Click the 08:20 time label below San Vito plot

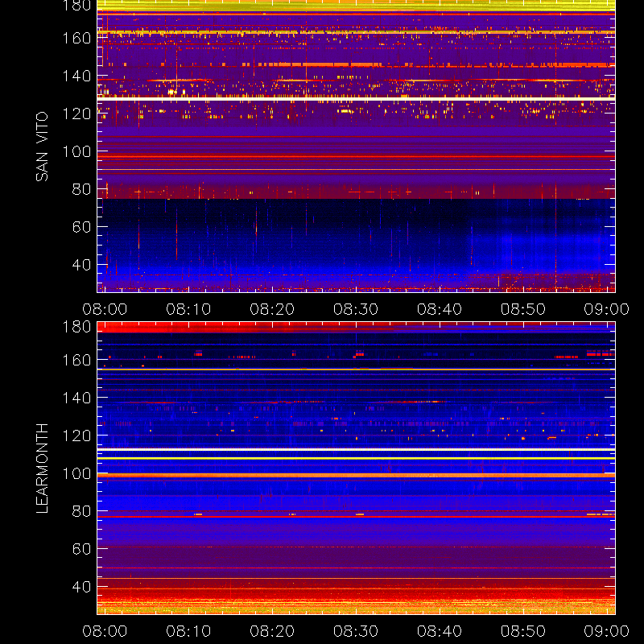pos(272,309)
